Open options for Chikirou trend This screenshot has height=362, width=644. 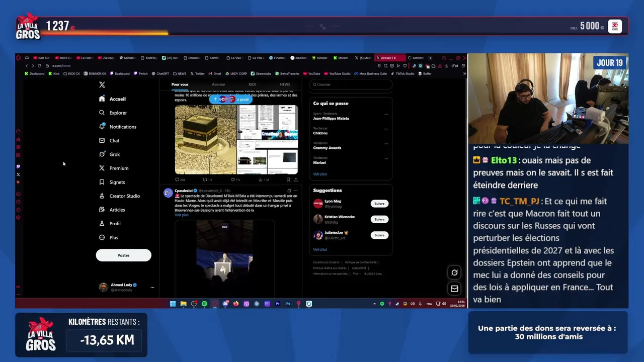pos(386,129)
